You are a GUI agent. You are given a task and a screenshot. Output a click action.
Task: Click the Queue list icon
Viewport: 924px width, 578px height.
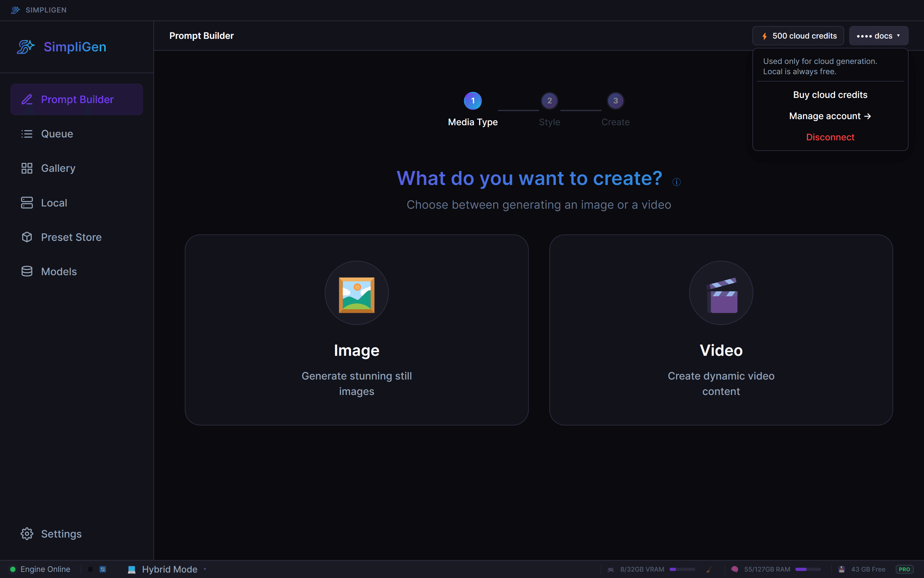pos(27,134)
